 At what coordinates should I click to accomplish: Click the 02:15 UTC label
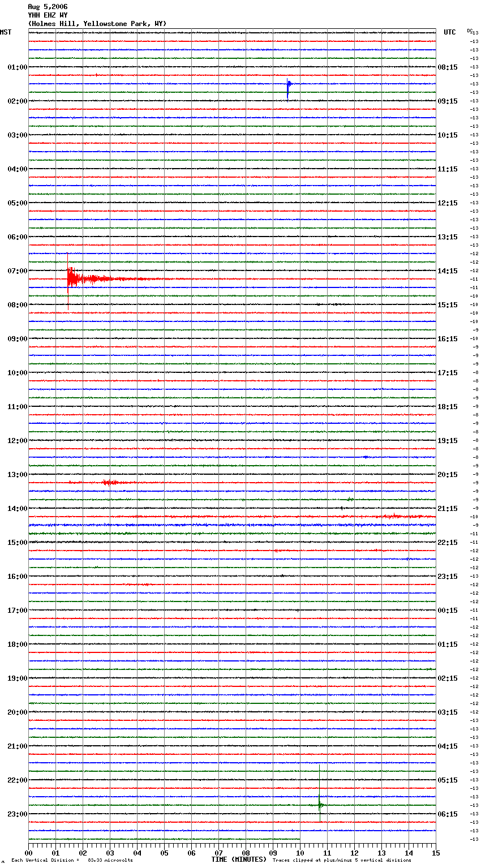pos(448,678)
